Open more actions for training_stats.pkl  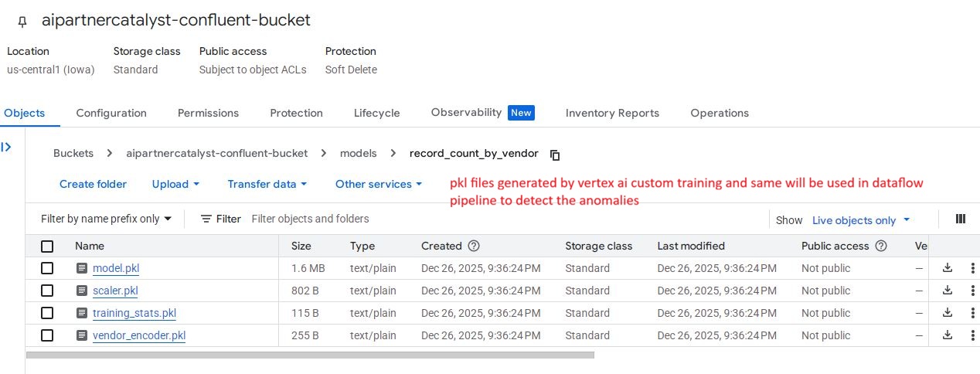pyautogui.click(x=972, y=313)
